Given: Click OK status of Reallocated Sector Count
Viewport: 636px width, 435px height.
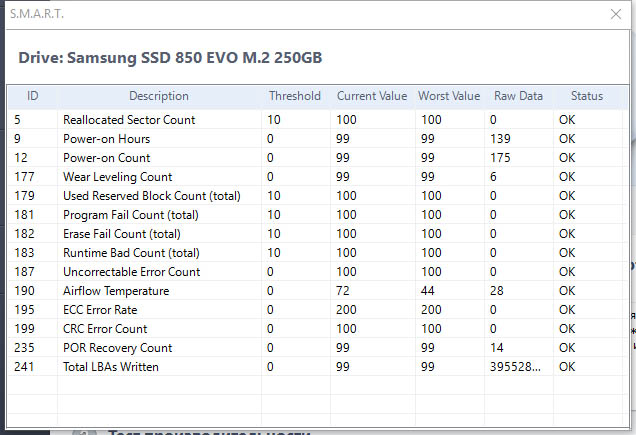Looking at the screenshot, I should pyautogui.click(x=567, y=120).
